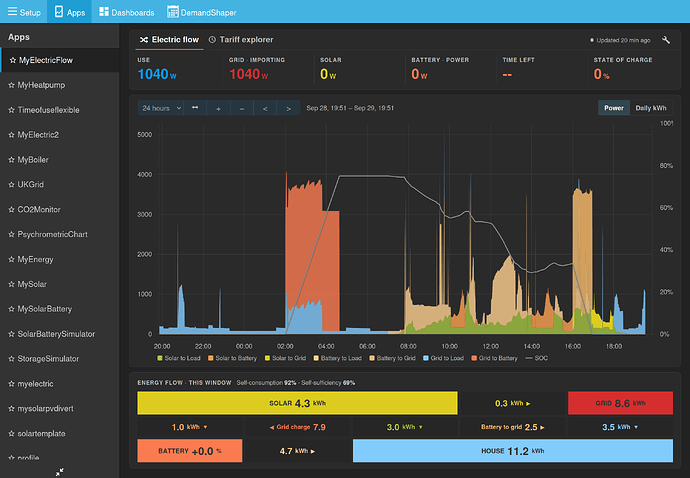Click the reset time window arrows icon
The image size is (690, 478).
(x=195, y=108)
